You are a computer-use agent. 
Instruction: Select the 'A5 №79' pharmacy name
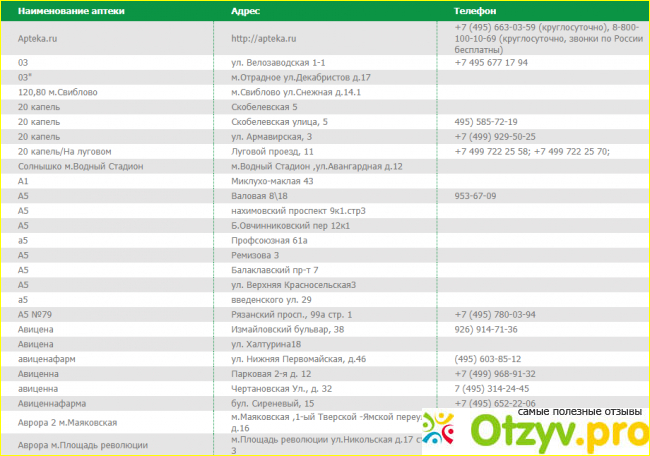[x=34, y=314]
